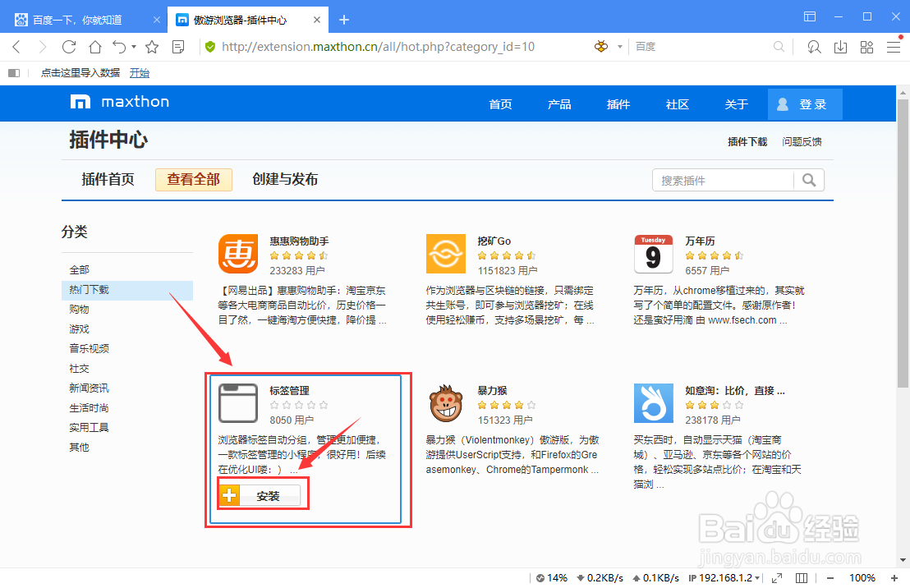Click the 开始 import data link

pyautogui.click(x=140, y=72)
